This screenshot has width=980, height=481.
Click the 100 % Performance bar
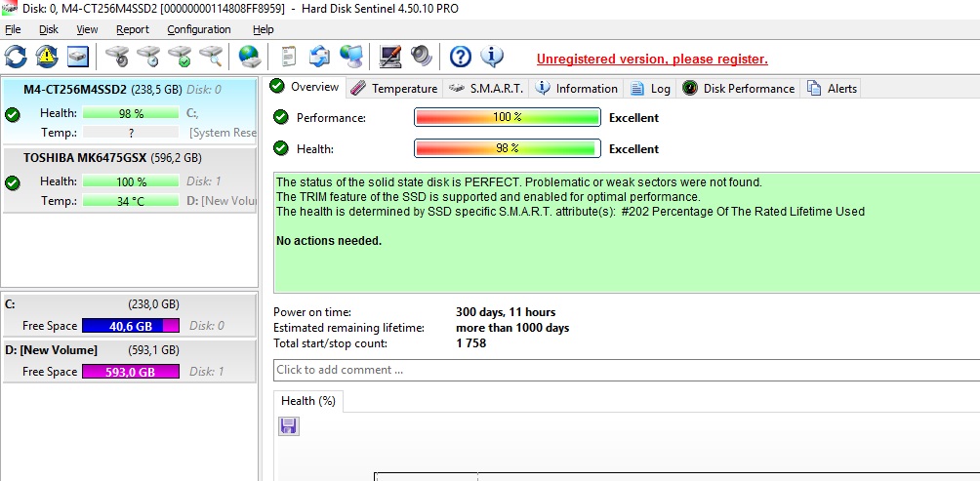[x=507, y=117]
